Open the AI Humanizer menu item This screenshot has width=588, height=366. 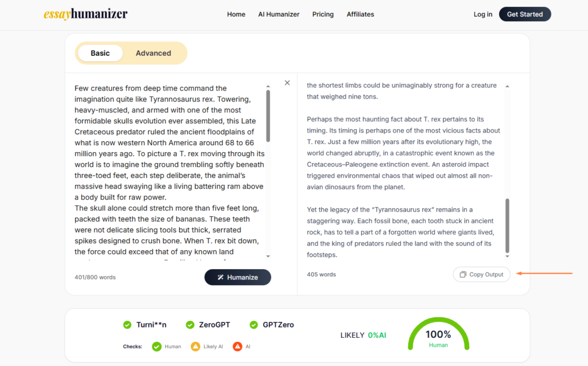tap(278, 14)
